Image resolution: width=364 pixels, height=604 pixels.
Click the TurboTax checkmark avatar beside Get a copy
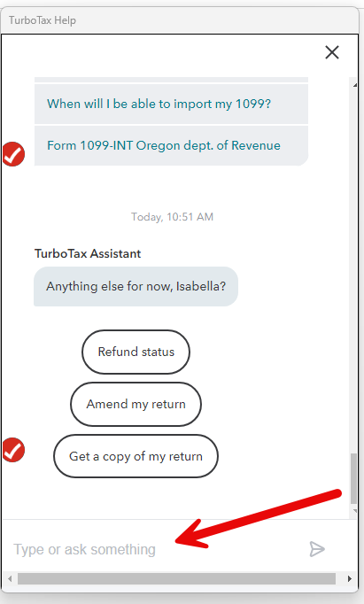pos(13,450)
